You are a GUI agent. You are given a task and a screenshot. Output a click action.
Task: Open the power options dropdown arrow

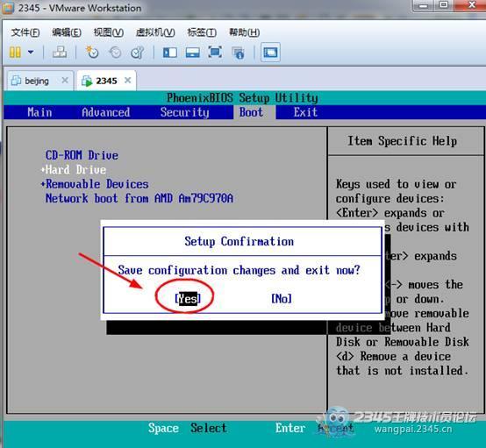click(x=31, y=52)
